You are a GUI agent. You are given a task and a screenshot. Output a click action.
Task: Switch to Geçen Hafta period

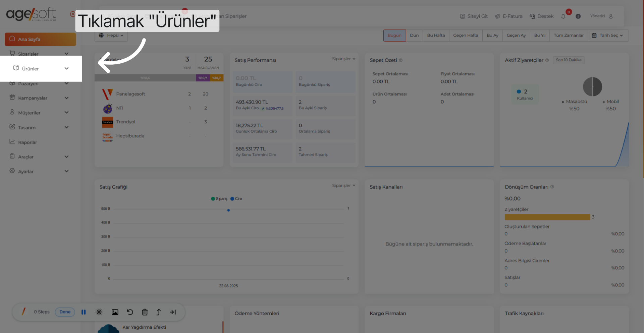coord(466,36)
